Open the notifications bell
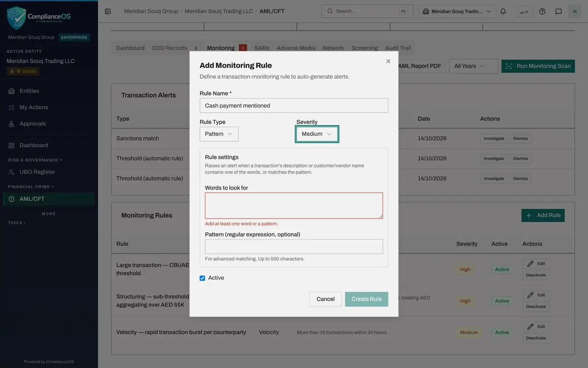This screenshot has height=368, width=588. pyautogui.click(x=503, y=11)
